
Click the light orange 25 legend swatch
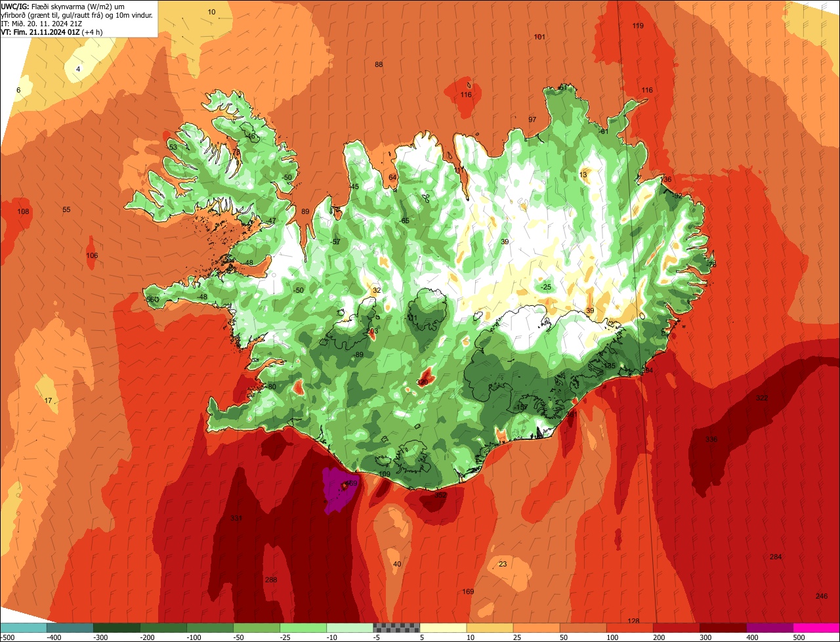535,628
